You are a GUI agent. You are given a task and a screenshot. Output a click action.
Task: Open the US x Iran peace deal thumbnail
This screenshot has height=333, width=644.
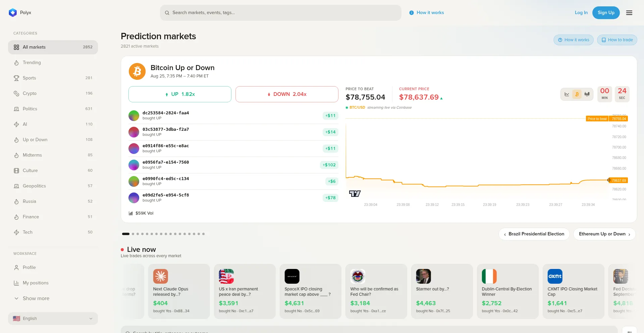(x=226, y=276)
